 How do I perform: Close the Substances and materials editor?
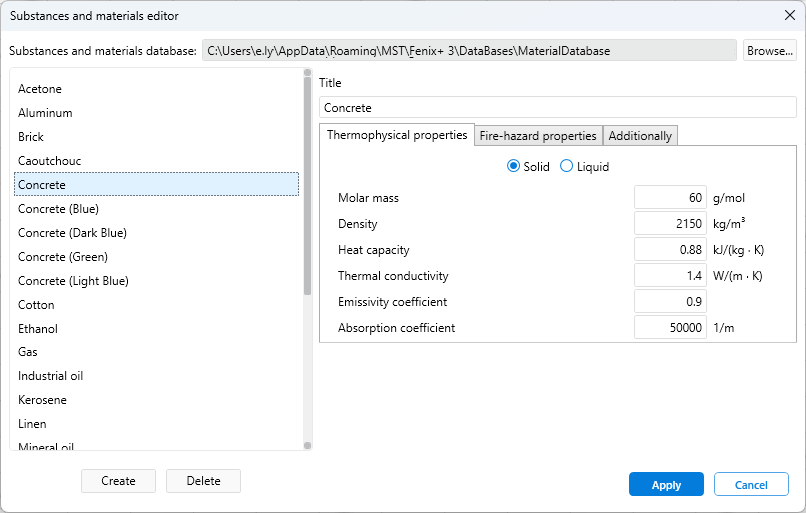[789, 15]
